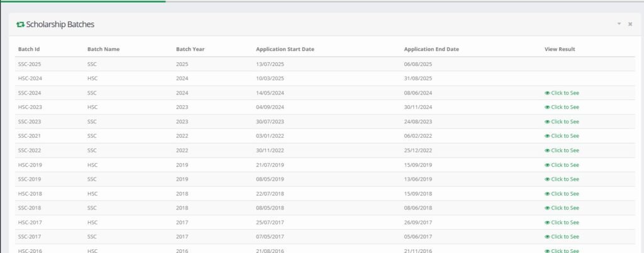Click eye icon for HSC-2019 result

pos(547,165)
